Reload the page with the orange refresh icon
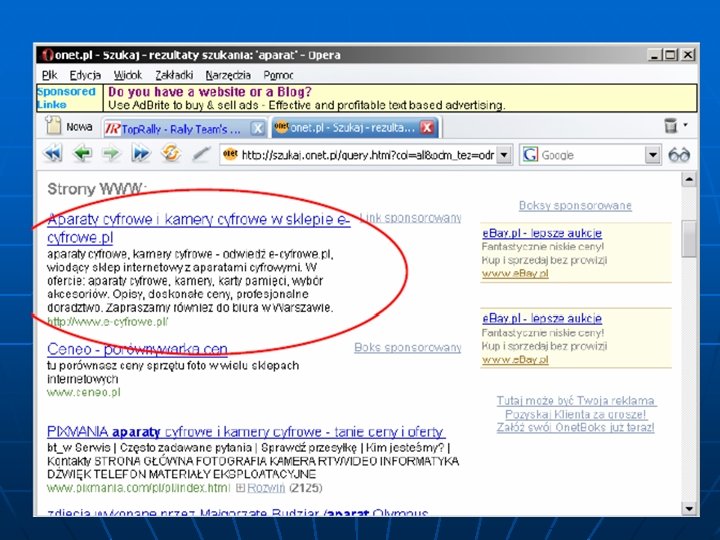Viewport: 720px width, 540px height. [171, 153]
